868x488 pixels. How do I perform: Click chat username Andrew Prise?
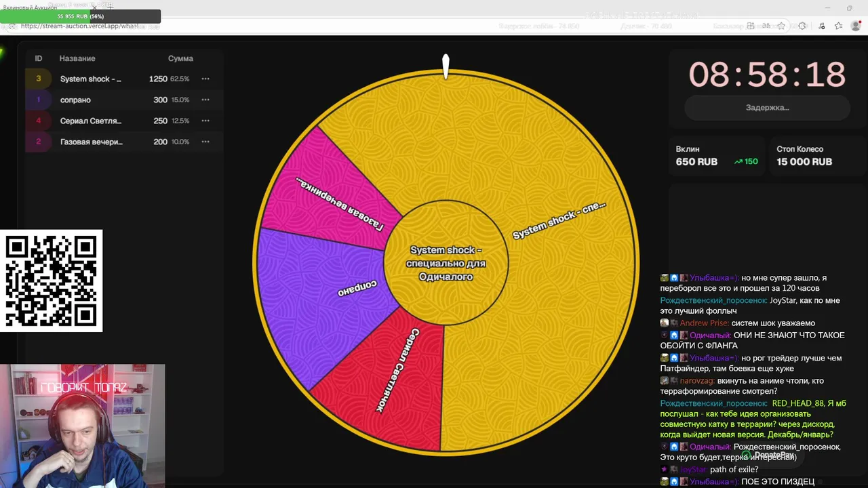pos(704,323)
